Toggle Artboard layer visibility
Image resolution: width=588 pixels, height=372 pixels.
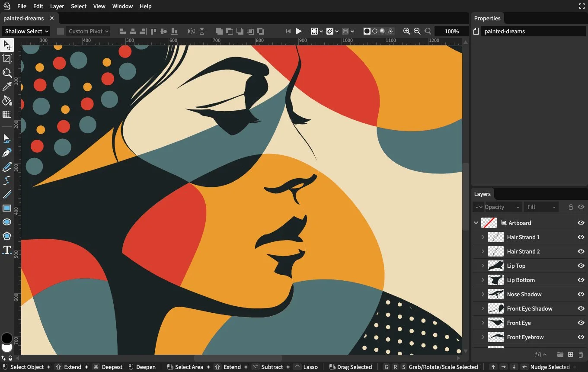point(581,223)
